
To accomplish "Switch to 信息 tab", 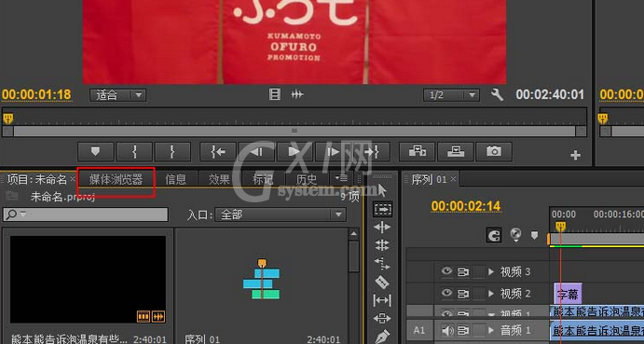I will coord(176,179).
